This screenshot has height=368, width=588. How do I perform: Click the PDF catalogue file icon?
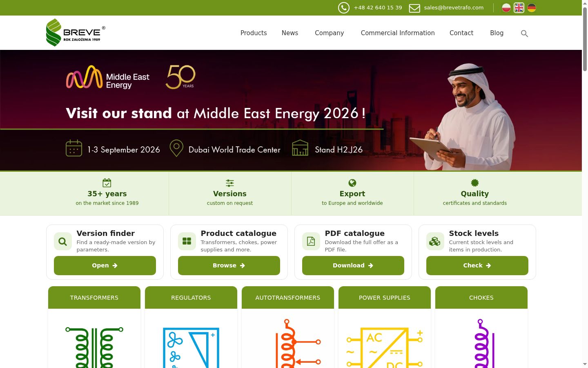point(311,241)
